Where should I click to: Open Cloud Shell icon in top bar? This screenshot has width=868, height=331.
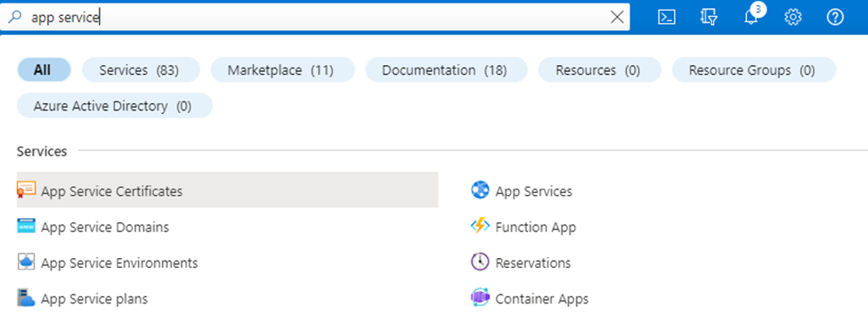(x=667, y=17)
